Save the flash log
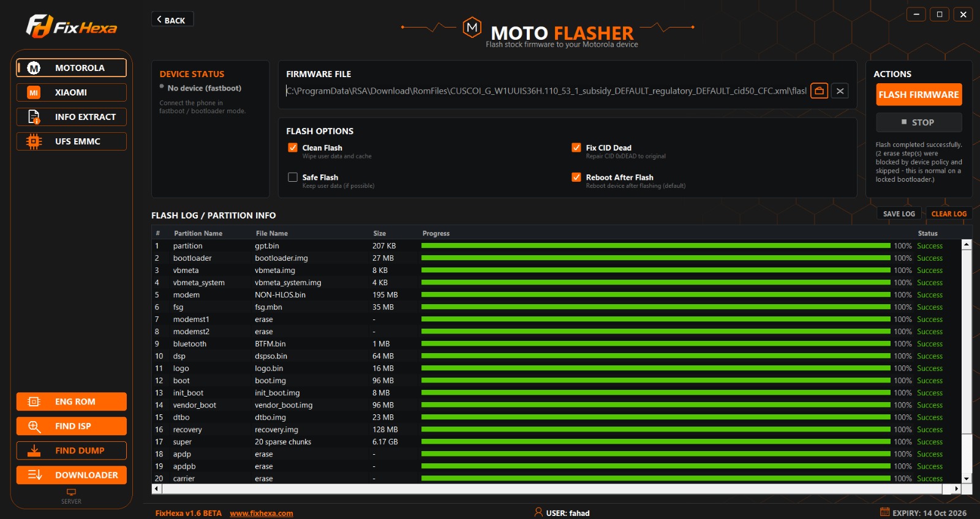This screenshot has height=519, width=980. click(899, 214)
